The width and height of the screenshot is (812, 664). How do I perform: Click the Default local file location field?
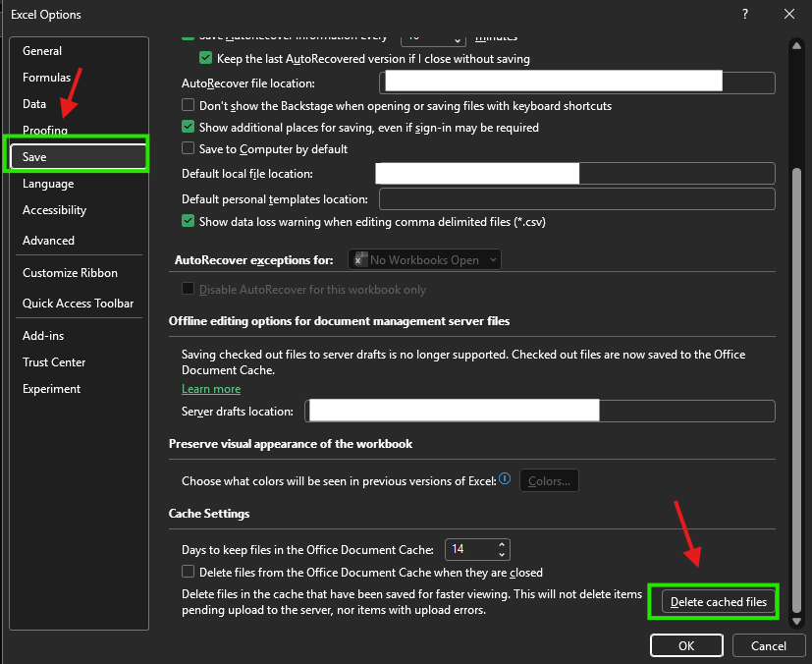pyautogui.click(x=577, y=174)
